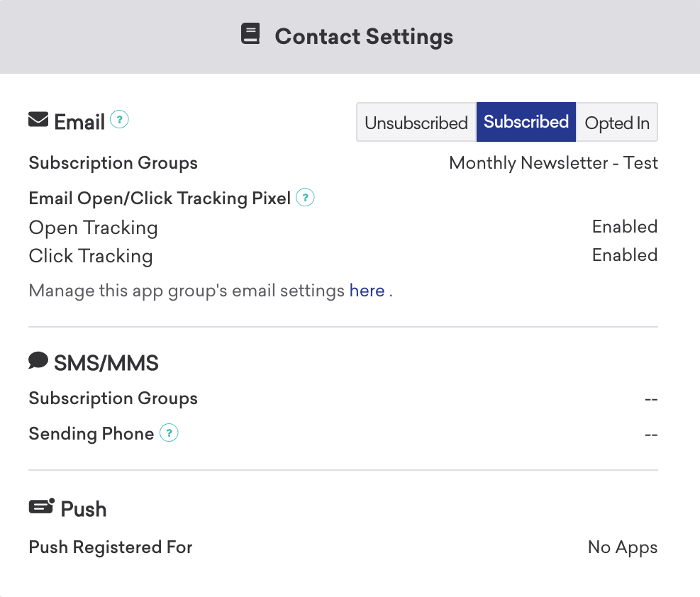Image resolution: width=700 pixels, height=597 pixels.
Task: Click the Sending Phone label
Action: pos(91,434)
